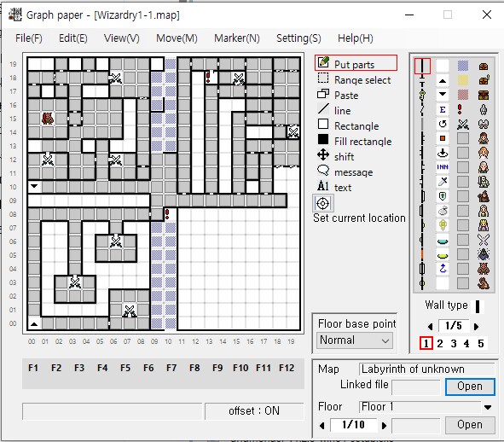The width and height of the screenshot is (504, 442).
Task: Switch parts palette to page 2
Action: coord(440,343)
